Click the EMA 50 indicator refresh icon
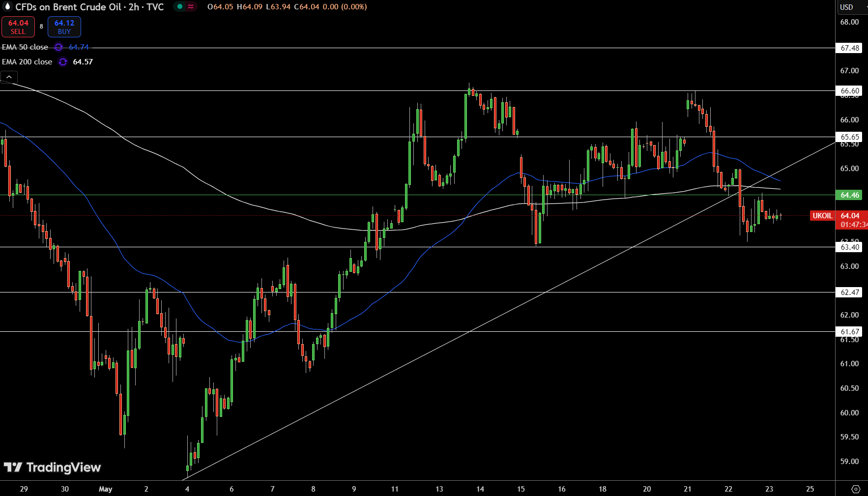 coord(58,47)
